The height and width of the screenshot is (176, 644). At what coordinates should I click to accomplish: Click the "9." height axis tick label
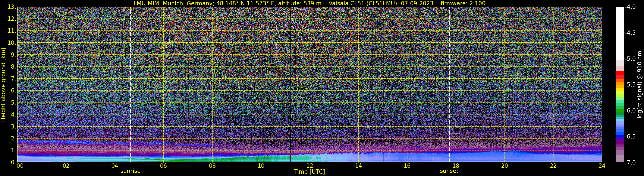point(13,55)
